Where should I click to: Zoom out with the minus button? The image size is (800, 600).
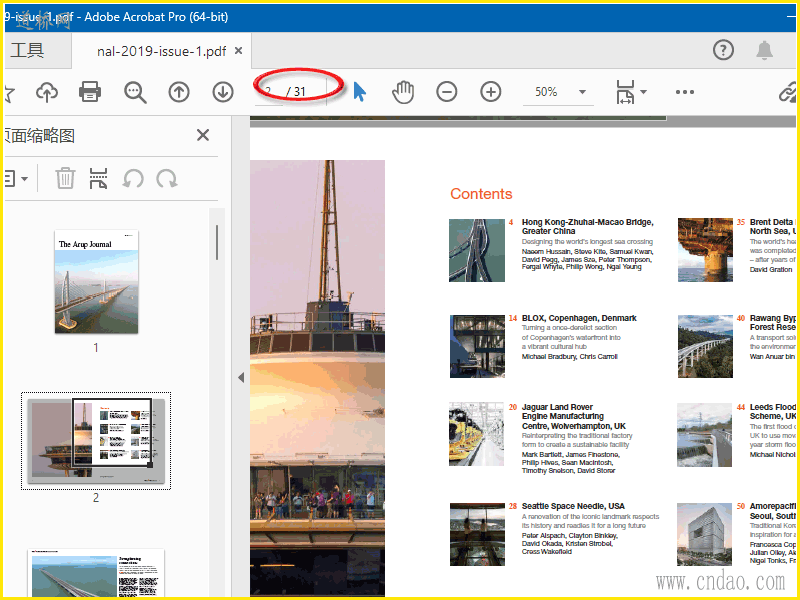click(446, 92)
